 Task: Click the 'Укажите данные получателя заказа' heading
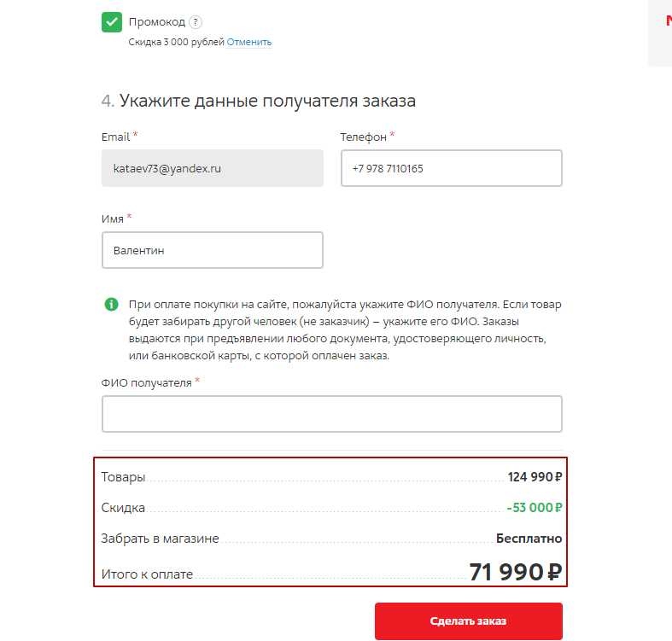(267, 101)
